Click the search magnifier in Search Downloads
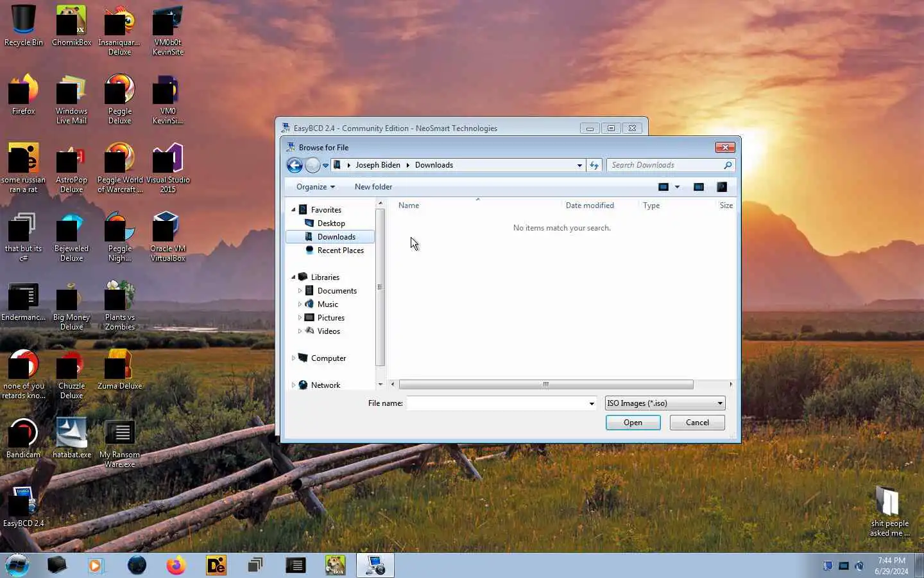The width and height of the screenshot is (924, 578). [728, 165]
